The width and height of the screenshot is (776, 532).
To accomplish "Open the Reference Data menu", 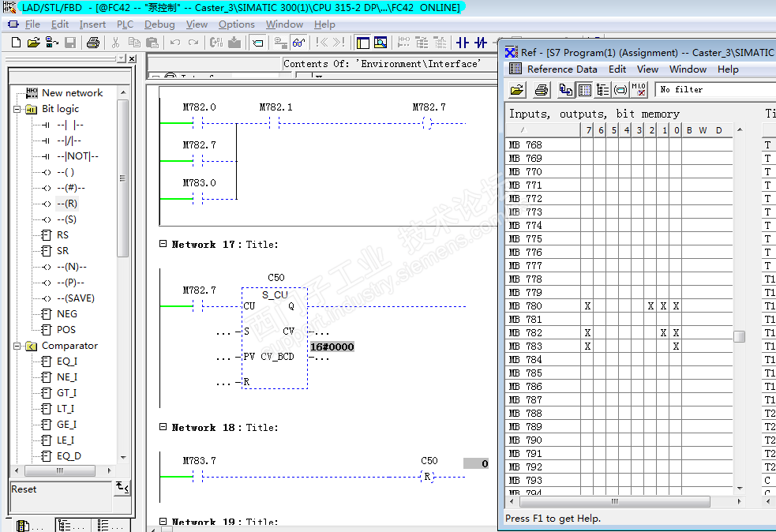I will coord(562,69).
